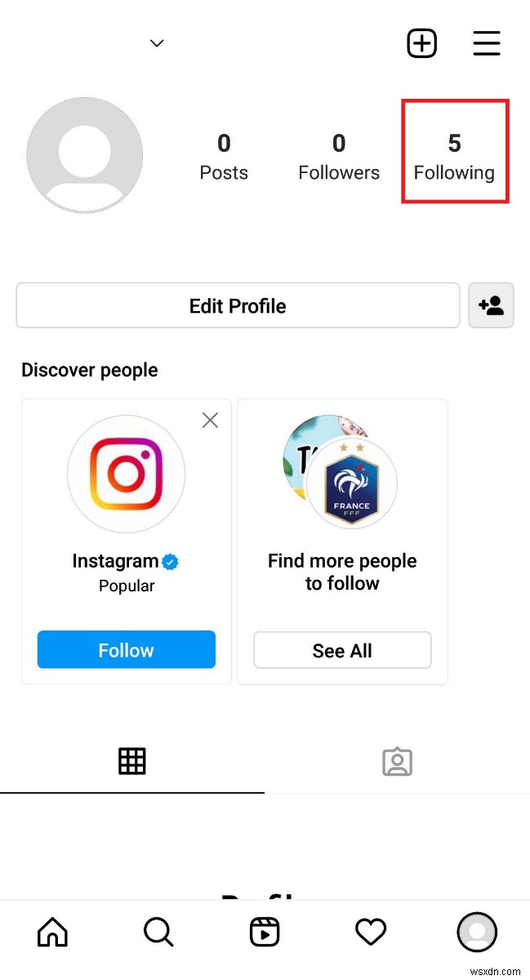The image size is (530, 980).
Task: Dismiss the Instagram suggestion card
Action: [210, 420]
